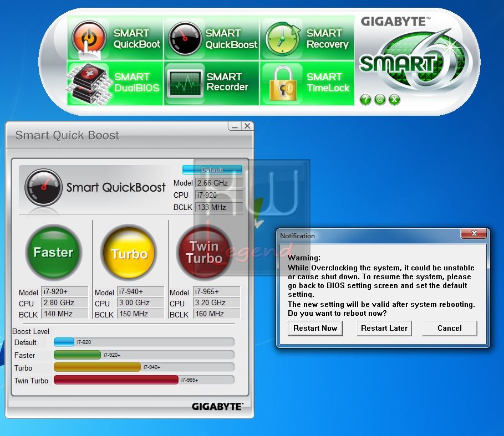Select the green Faster boost button

tap(54, 253)
